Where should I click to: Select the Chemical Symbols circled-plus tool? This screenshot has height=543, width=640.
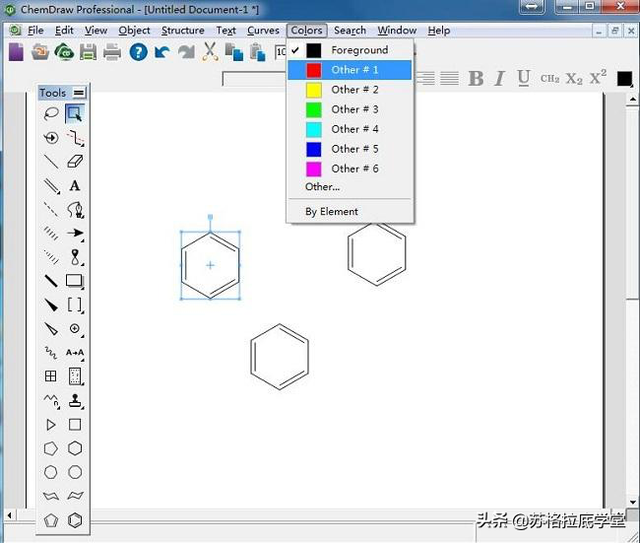pyautogui.click(x=75, y=329)
